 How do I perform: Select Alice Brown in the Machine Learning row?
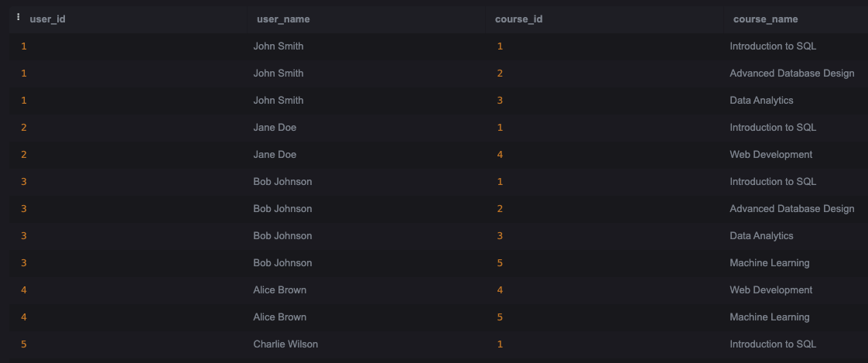pyautogui.click(x=279, y=317)
